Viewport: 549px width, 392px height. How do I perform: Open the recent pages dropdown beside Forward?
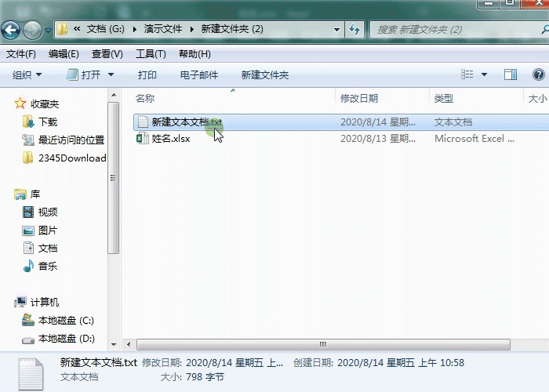tap(48, 31)
